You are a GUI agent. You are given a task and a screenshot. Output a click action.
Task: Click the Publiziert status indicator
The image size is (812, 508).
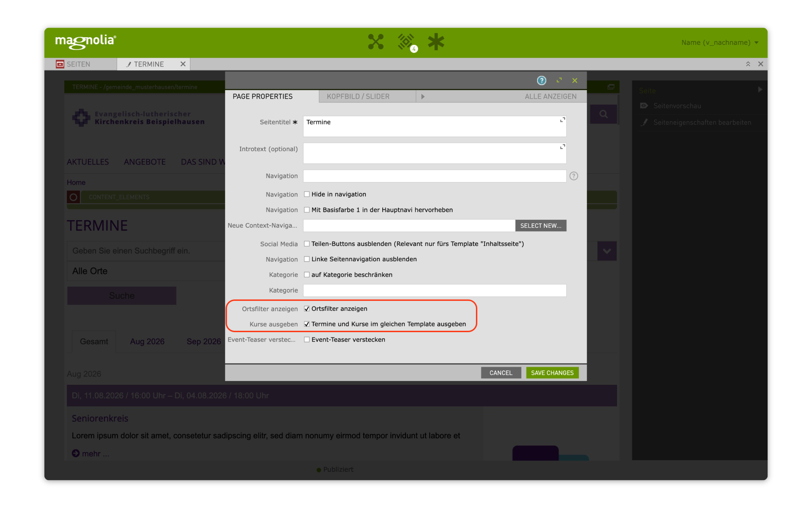(x=335, y=469)
